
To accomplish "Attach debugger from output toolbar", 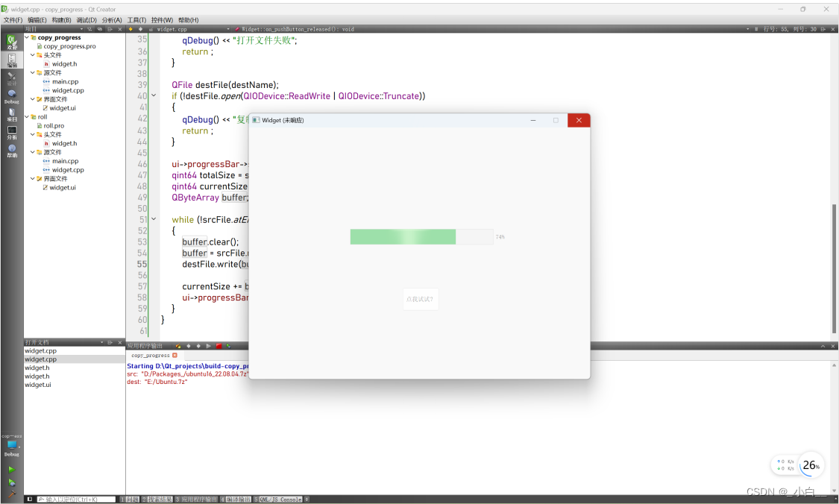I will pos(228,346).
